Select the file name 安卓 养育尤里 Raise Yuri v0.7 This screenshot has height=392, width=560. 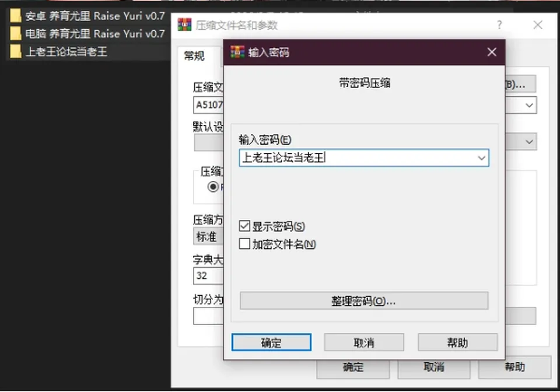pos(95,16)
